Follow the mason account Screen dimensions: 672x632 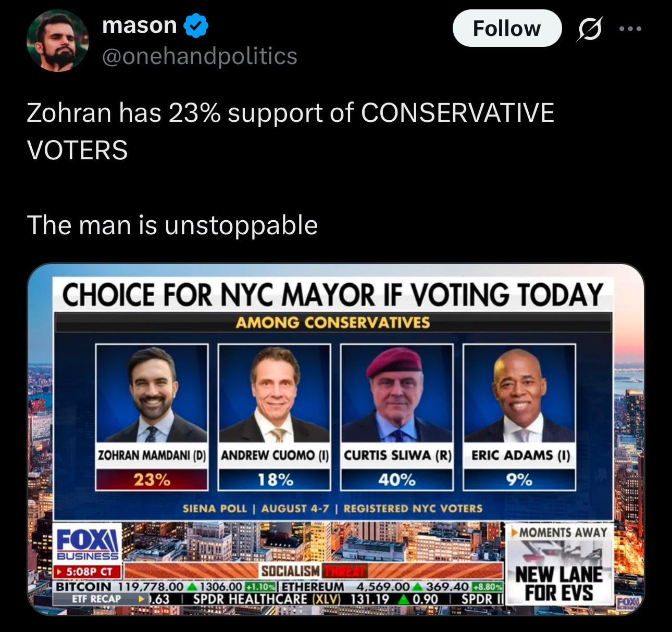point(507,29)
